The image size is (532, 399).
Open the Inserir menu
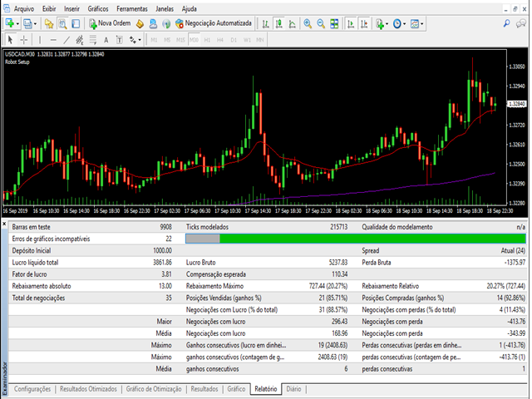[x=72, y=9]
